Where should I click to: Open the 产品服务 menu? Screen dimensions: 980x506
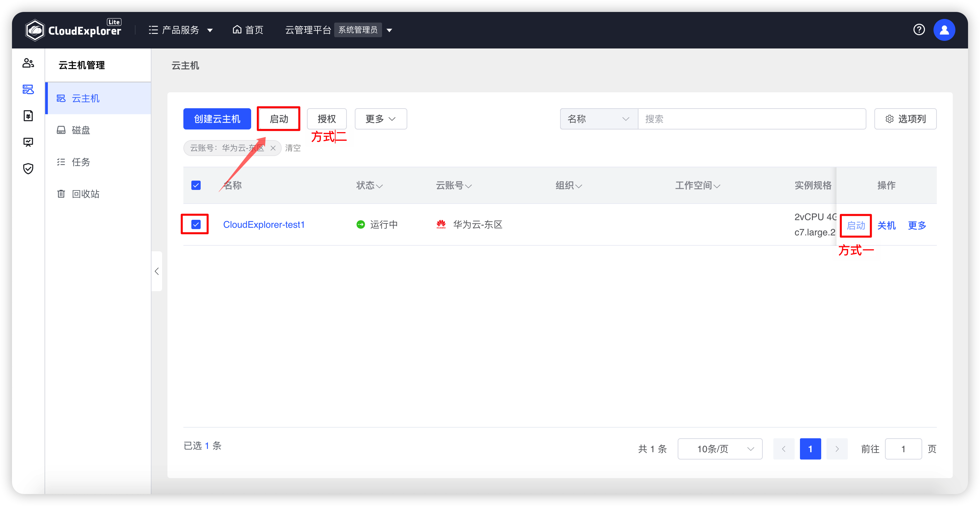click(181, 30)
